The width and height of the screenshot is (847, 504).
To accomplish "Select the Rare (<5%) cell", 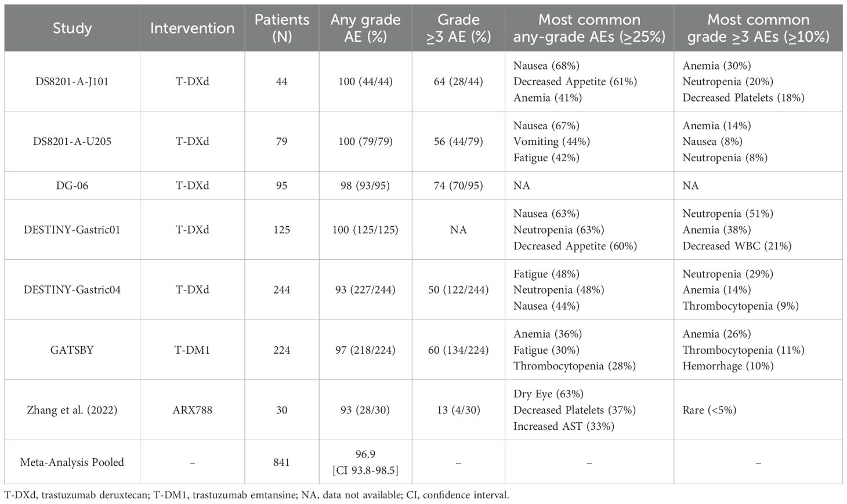I will [x=709, y=410].
